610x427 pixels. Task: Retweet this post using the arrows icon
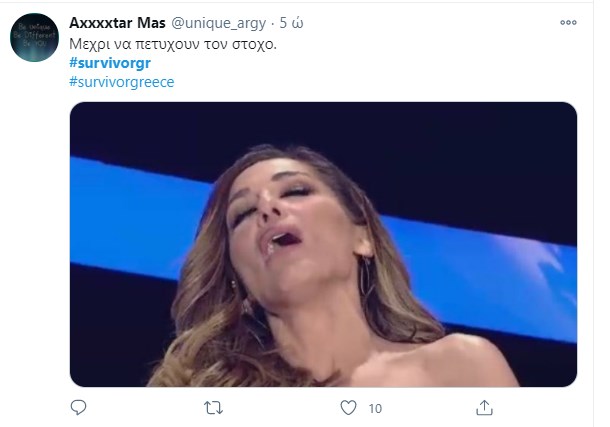pyautogui.click(x=213, y=407)
